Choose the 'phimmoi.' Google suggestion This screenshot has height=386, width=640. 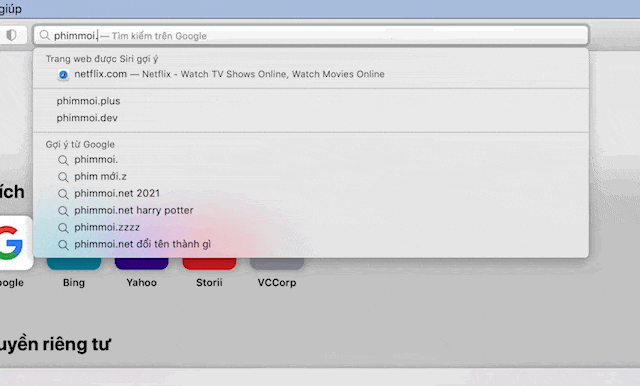click(311, 160)
